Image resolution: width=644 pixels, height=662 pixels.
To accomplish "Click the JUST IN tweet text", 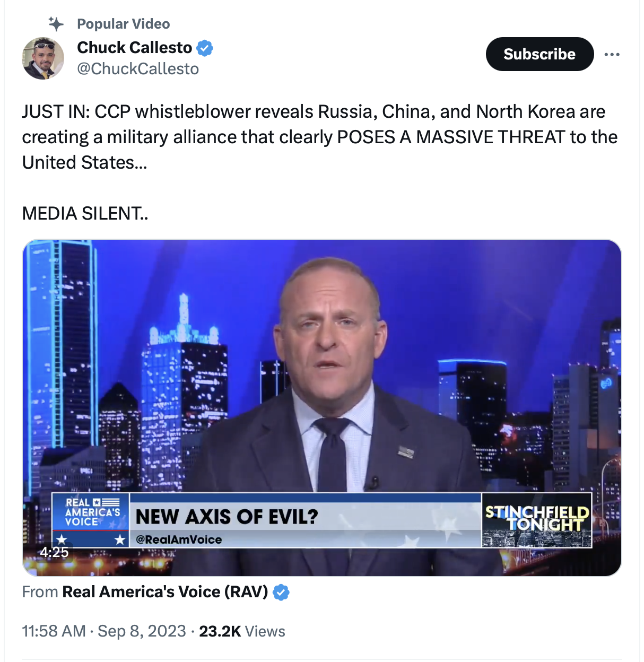I will click(320, 137).
